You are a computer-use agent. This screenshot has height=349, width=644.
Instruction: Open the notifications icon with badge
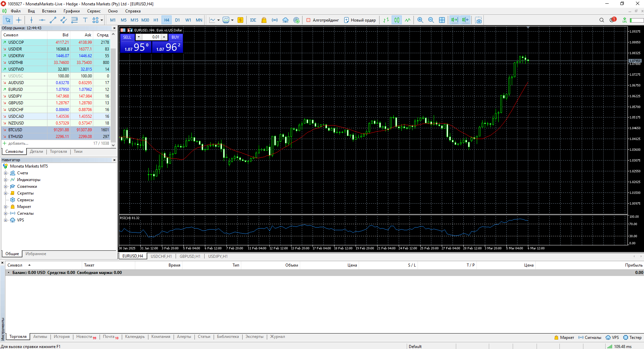[x=613, y=20]
